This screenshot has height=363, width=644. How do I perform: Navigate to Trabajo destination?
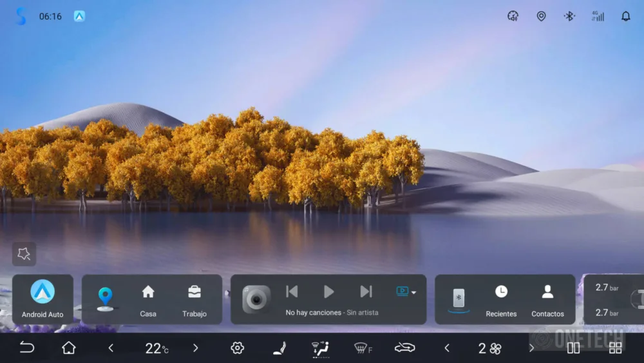tap(194, 300)
